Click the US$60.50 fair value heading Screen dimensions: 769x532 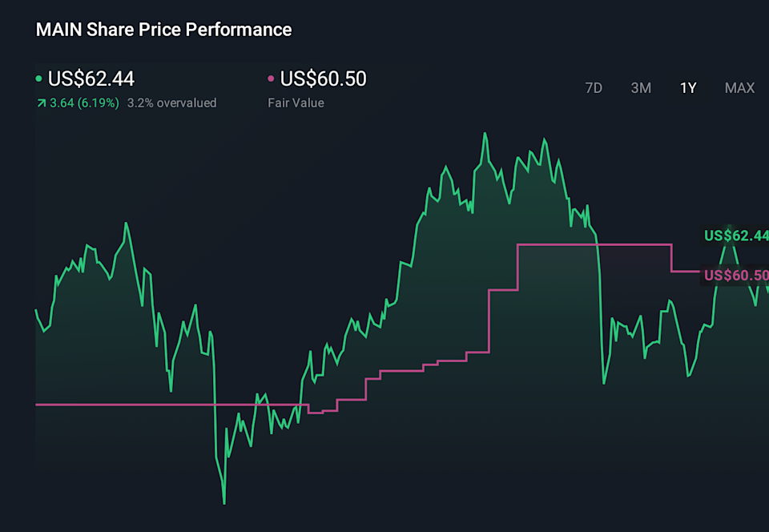(323, 79)
